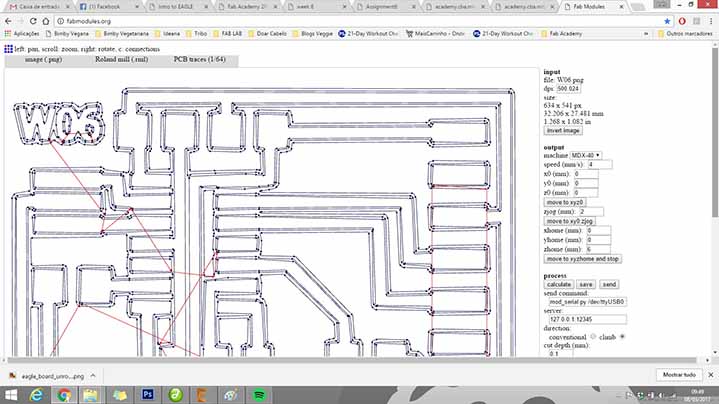Open the Chrome three-dot menu
719x404 pixels.
click(711, 21)
